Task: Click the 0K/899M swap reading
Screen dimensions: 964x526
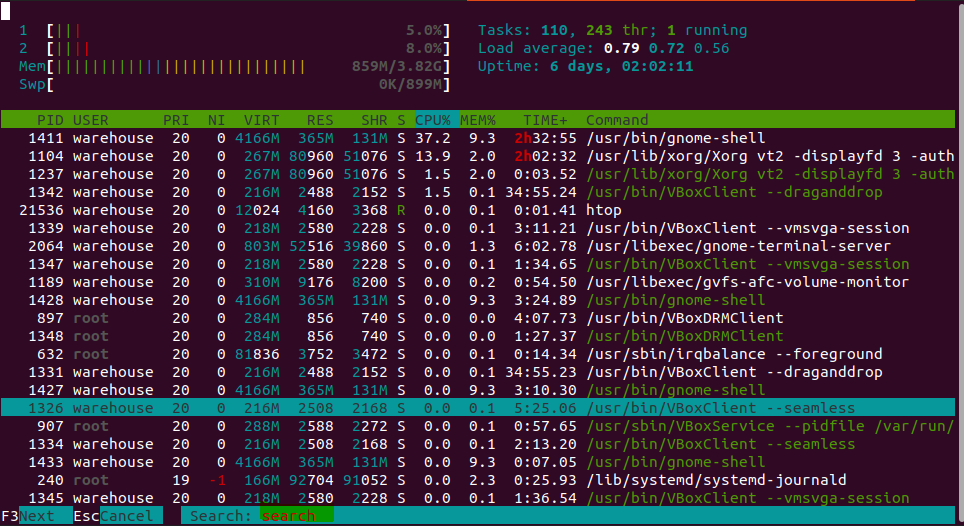Action: pyautogui.click(x=410, y=84)
